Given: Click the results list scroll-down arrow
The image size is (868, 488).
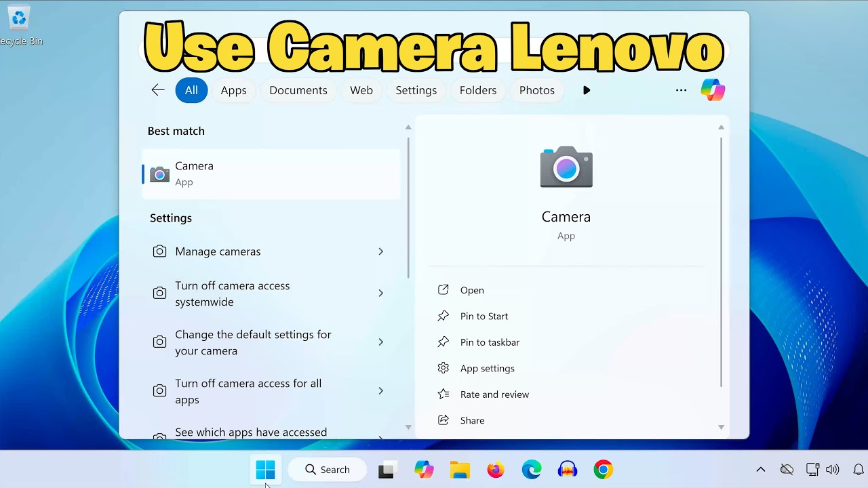Looking at the screenshot, I should point(408,427).
